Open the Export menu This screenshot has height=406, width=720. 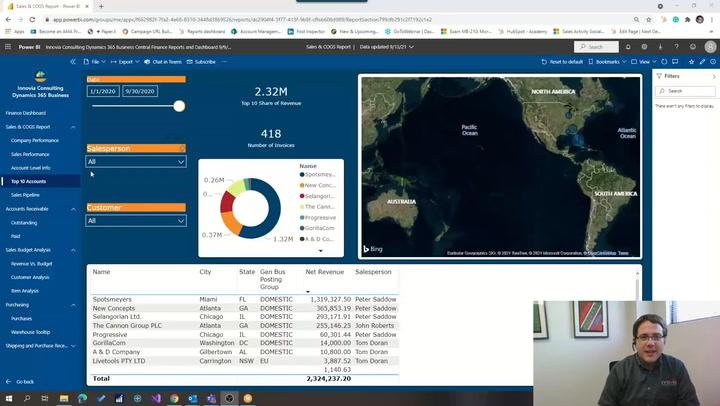coord(125,62)
